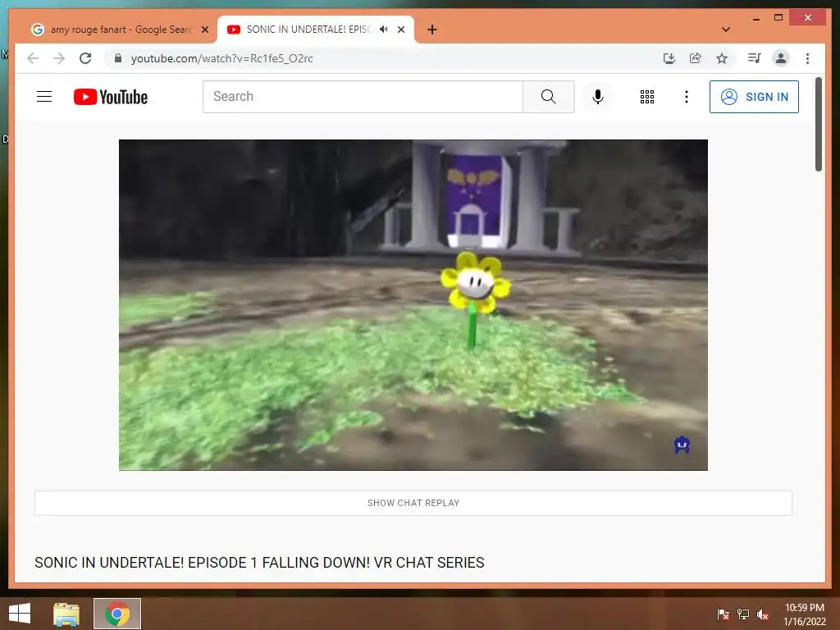Click the Sonic channel watermark in video
Viewport: 840px width, 630px height.
click(682, 445)
